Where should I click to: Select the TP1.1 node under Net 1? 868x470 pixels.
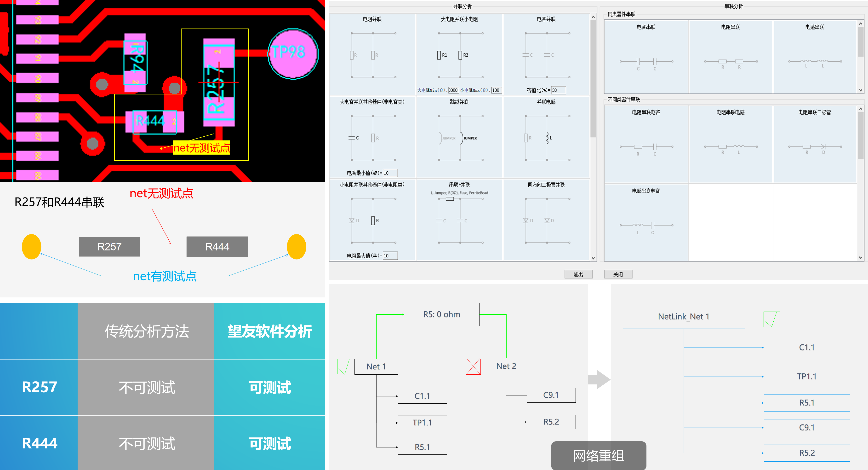[422, 423]
